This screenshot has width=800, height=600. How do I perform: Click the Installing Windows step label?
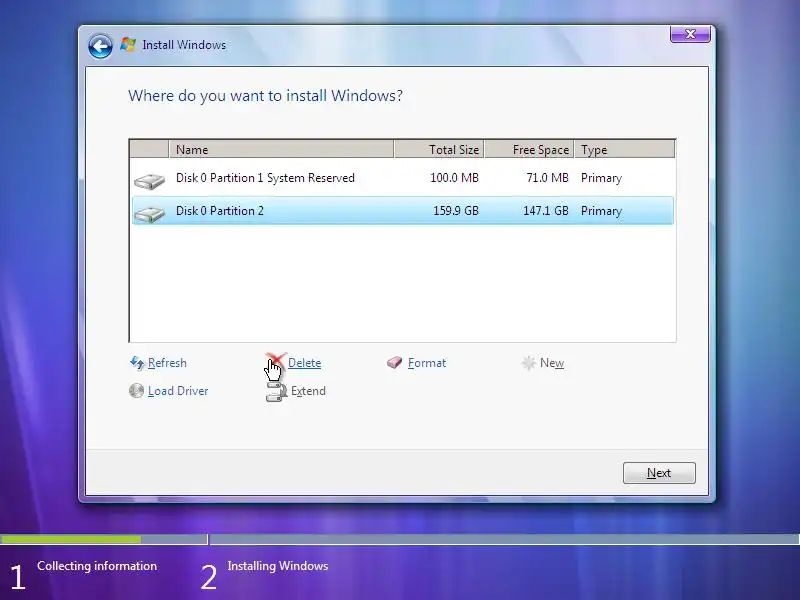coord(278,566)
